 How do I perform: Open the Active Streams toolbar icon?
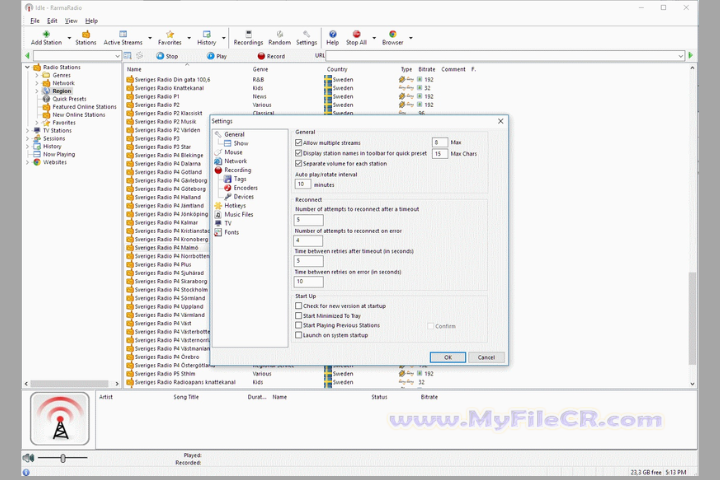(x=123, y=38)
